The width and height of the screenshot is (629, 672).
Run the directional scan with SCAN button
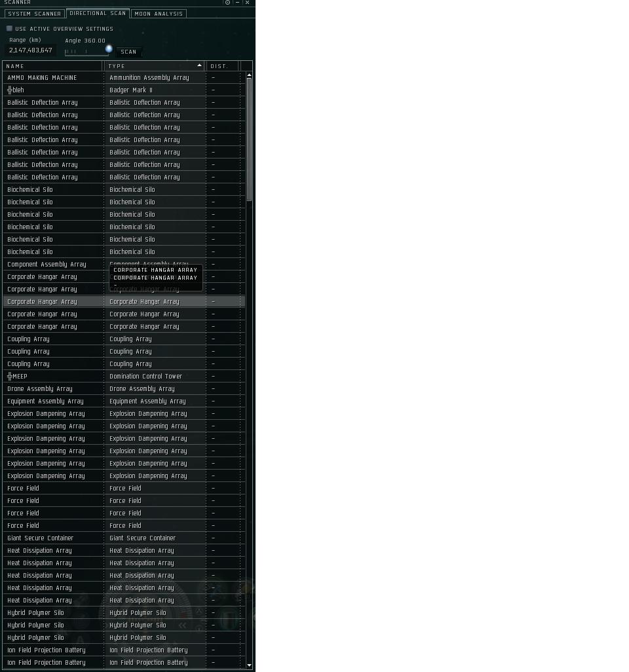(128, 52)
